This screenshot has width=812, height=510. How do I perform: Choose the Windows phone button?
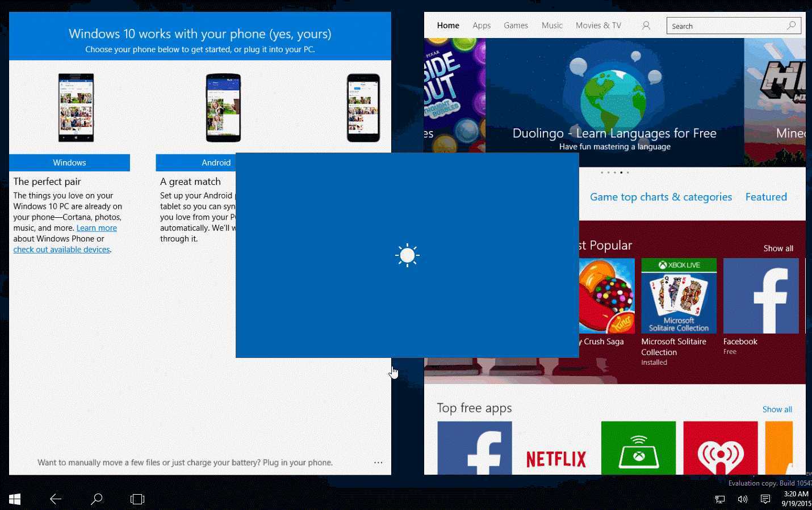pyautogui.click(x=69, y=162)
